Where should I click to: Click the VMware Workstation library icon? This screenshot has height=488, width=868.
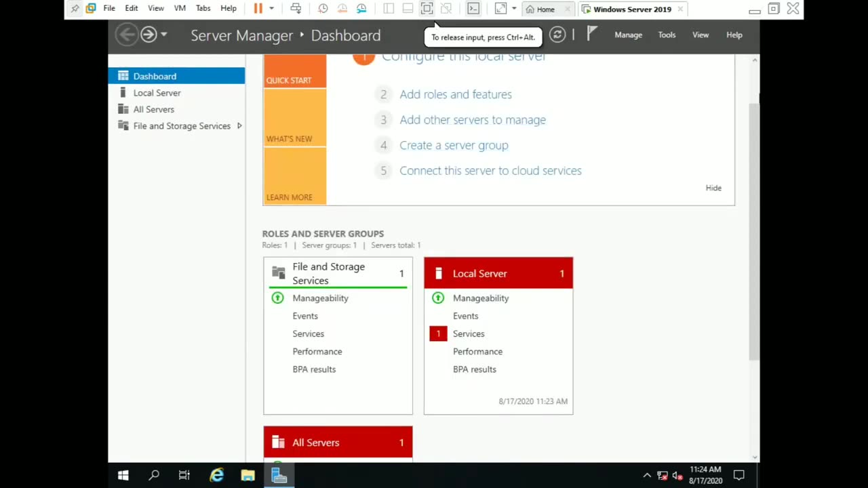point(91,9)
